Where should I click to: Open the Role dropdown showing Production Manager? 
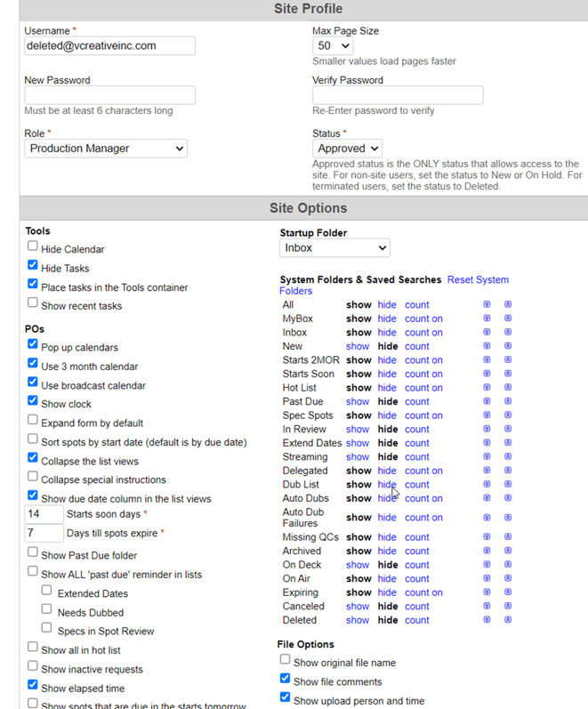tap(106, 149)
